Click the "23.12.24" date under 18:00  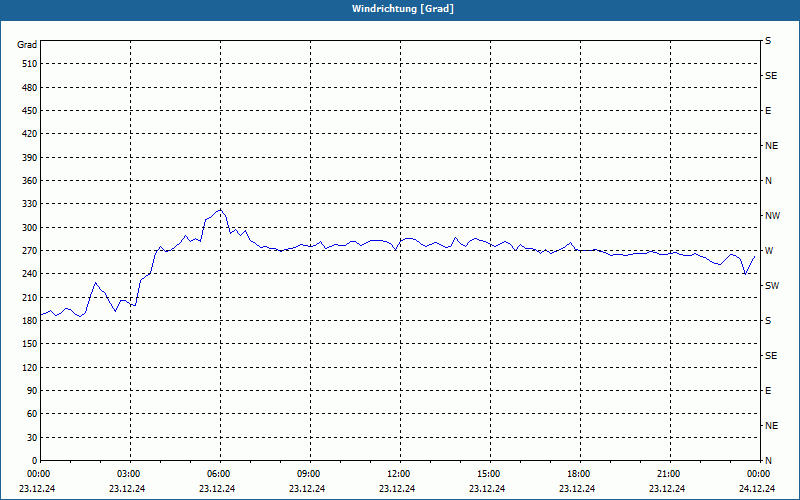point(577,489)
